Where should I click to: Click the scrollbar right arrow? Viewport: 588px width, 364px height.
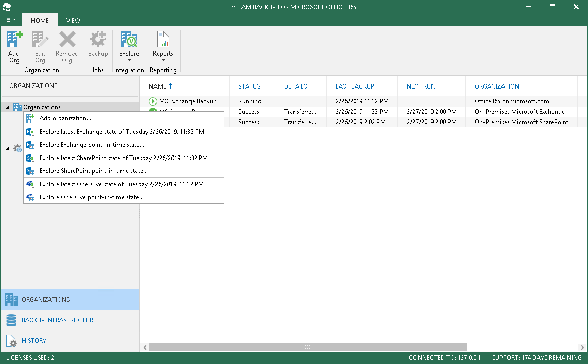tap(582, 348)
